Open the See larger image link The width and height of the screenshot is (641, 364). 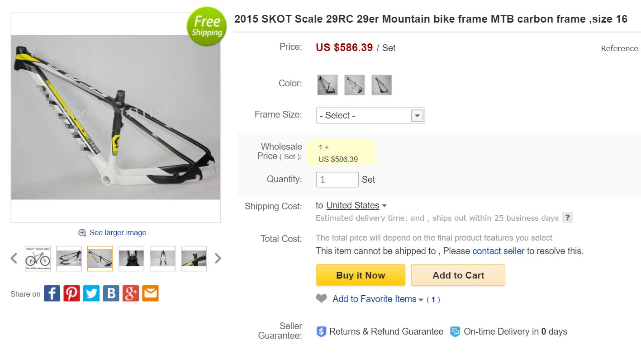118,232
